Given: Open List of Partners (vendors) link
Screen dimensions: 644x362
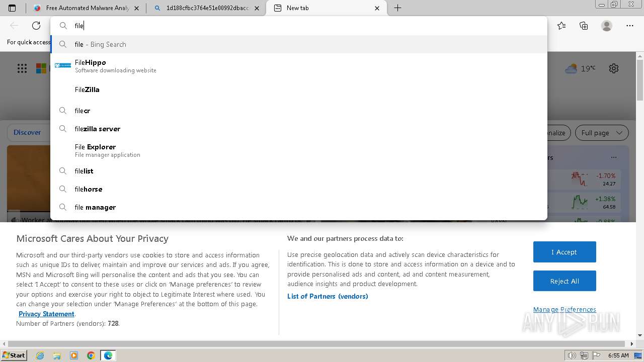Looking at the screenshot, I should pyautogui.click(x=328, y=296).
